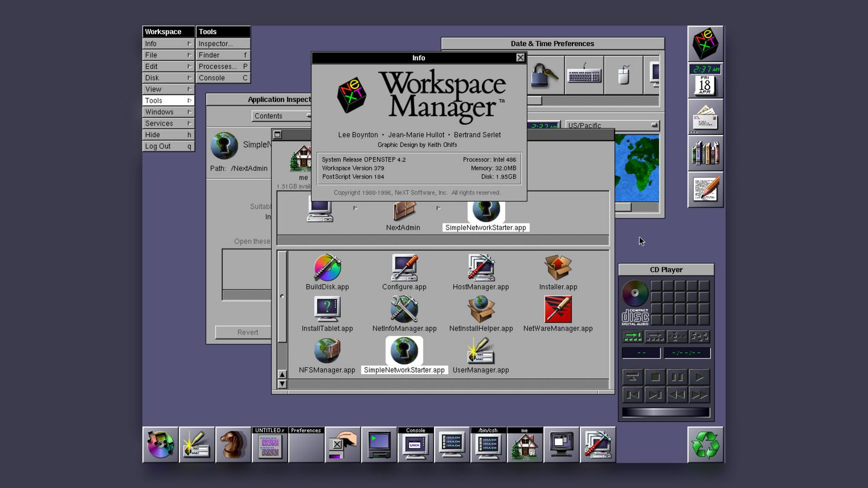Screen dimensions: 868x488
Task: Click the NeXT cube dock icon
Action: tap(705, 44)
